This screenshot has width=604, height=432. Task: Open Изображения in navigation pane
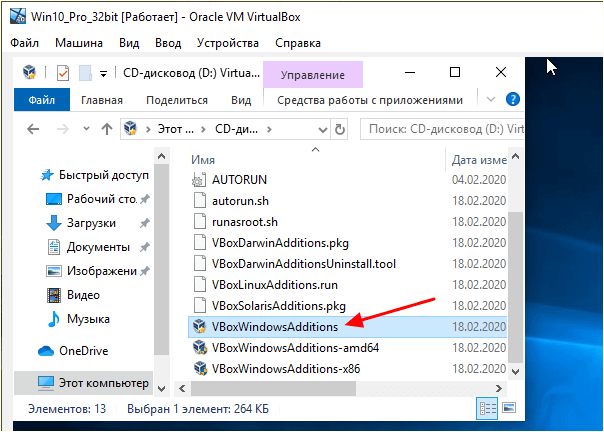point(92,271)
